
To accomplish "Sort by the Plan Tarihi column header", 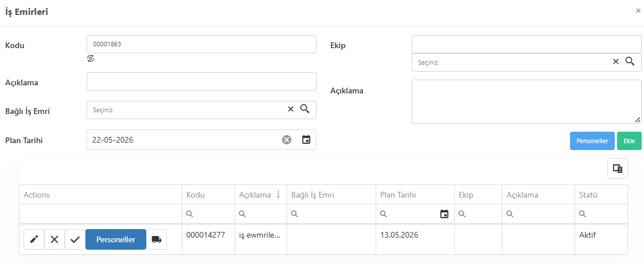I will tap(415, 195).
